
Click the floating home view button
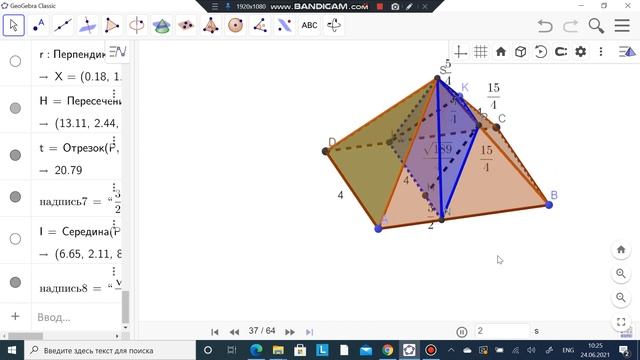621,249
